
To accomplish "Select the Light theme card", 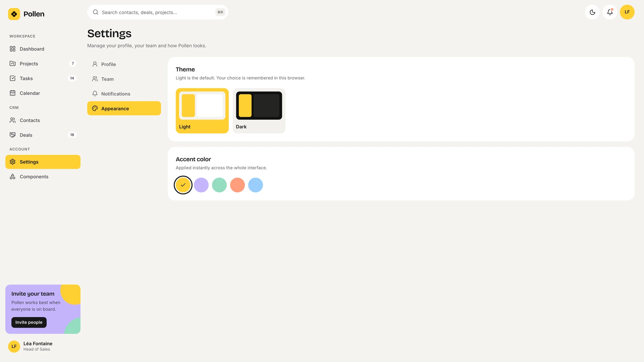I will click(x=202, y=111).
